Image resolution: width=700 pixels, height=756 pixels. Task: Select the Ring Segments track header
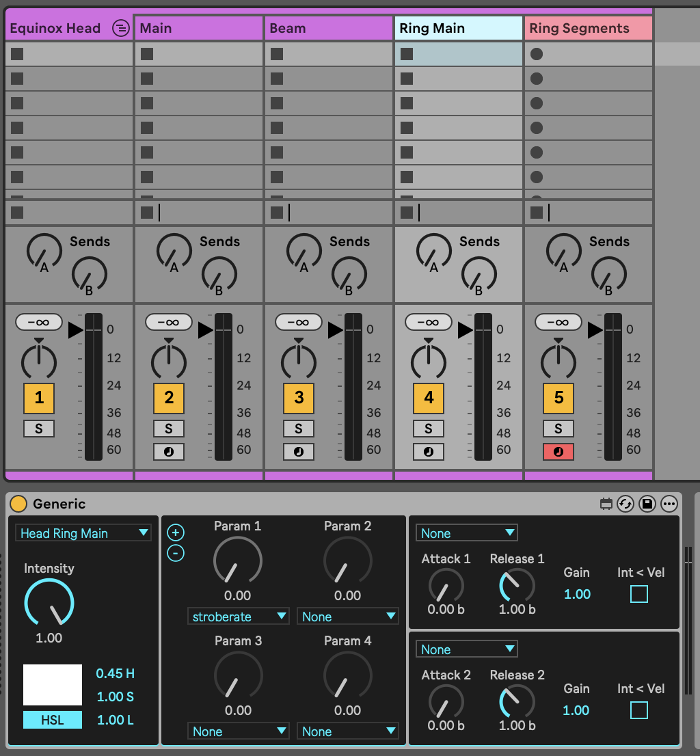(x=588, y=28)
